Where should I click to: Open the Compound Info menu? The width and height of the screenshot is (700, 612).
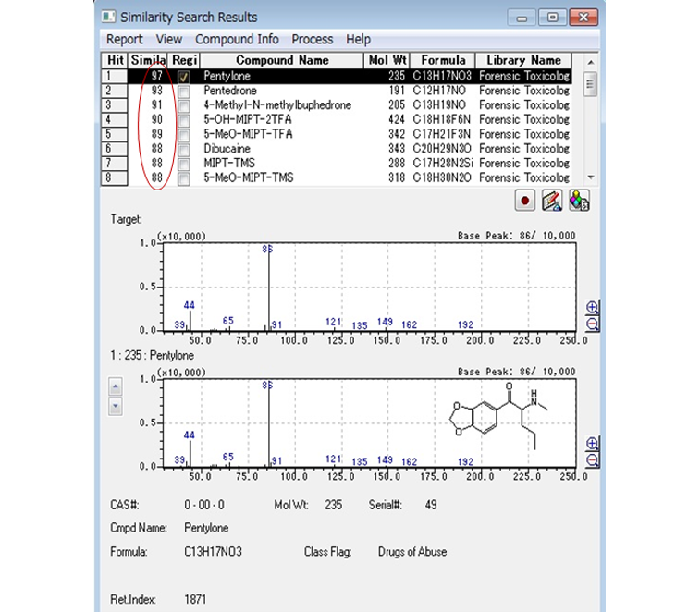tap(237, 39)
